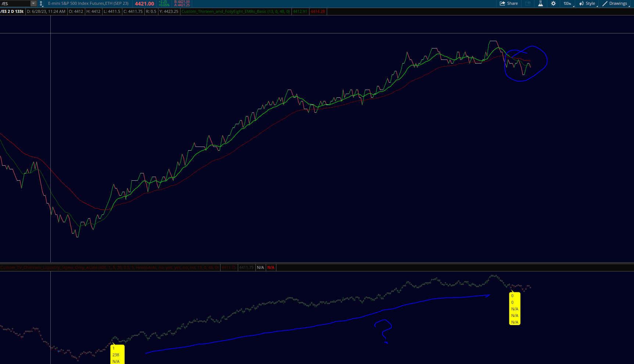
Task: Click the Drawings pencil line icon
Action: pos(605,4)
